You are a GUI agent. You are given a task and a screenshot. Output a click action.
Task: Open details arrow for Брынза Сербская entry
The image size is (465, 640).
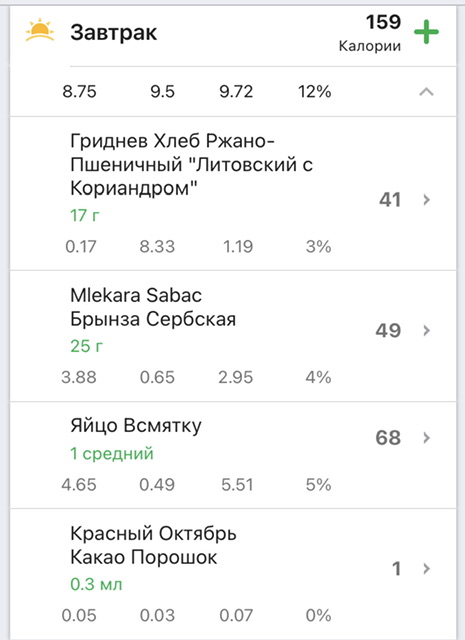tap(427, 330)
